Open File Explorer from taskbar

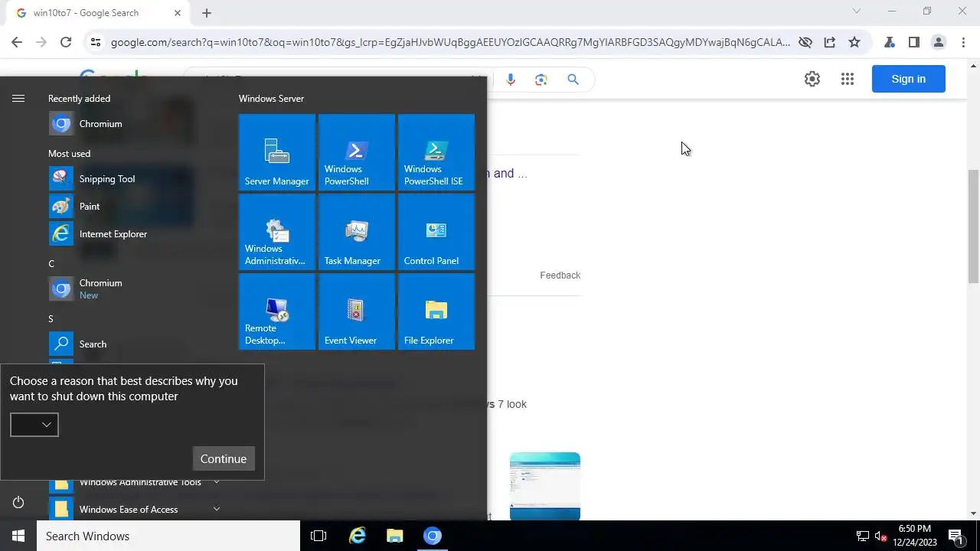point(395,536)
